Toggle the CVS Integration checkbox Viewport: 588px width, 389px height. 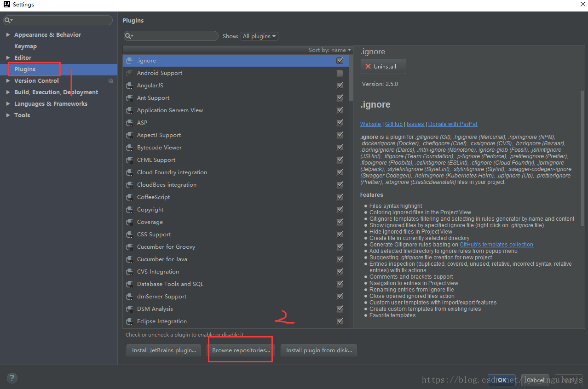[x=340, y=272]
